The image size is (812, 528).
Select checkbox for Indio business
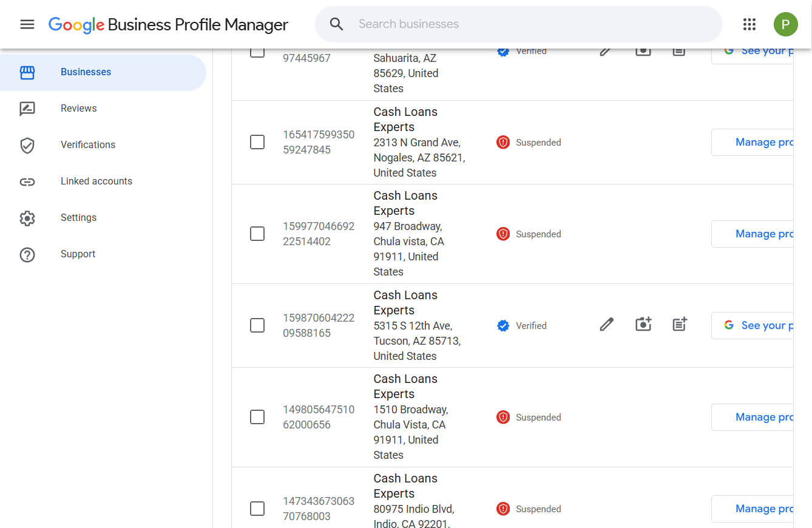coord(257,509)
